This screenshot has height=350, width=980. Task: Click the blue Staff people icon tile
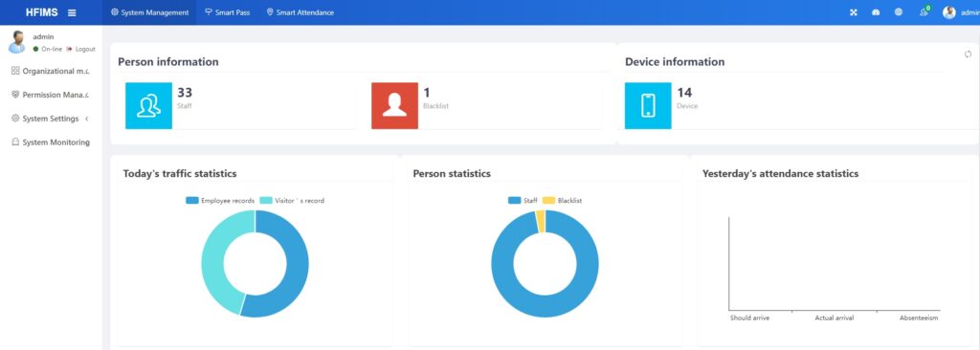148,105
